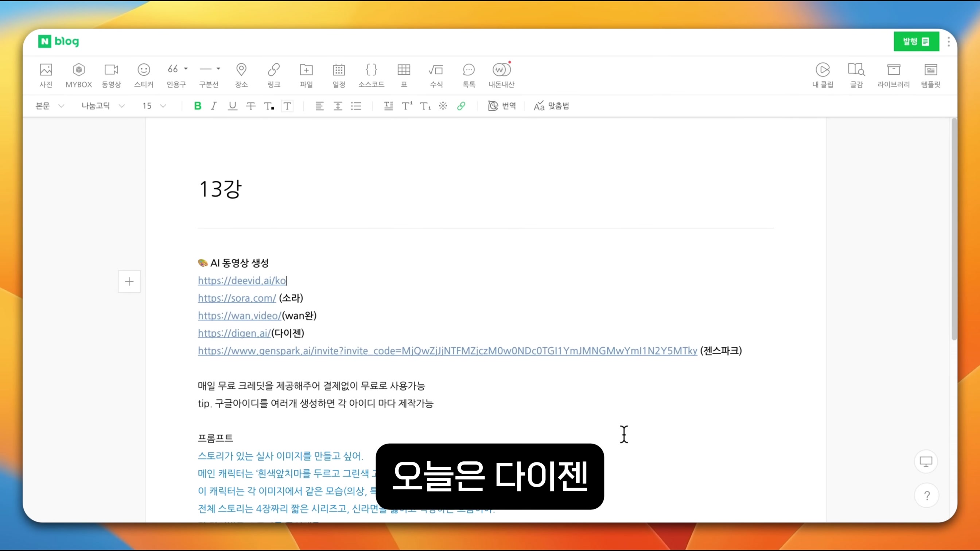Click the first-line indent icon

(x=388, y=106)
